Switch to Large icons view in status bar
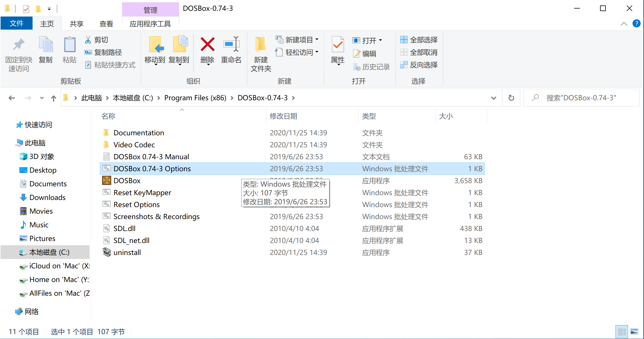Screen dimensions: 644x339 pyautogui.click(x=634, y=332)
